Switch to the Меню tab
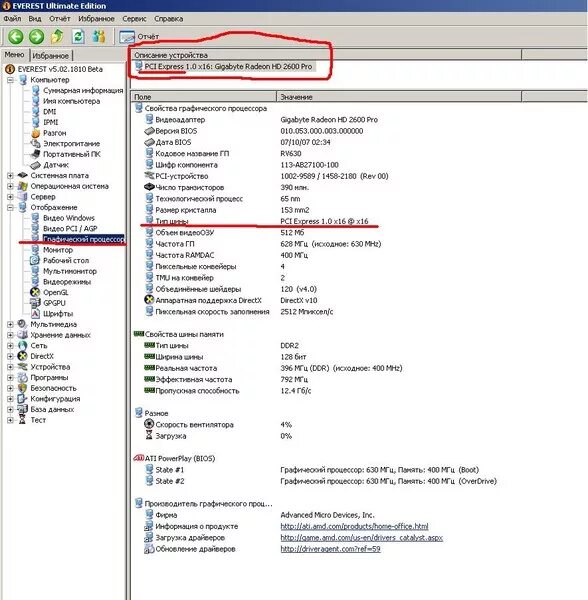 pos(14,55)
